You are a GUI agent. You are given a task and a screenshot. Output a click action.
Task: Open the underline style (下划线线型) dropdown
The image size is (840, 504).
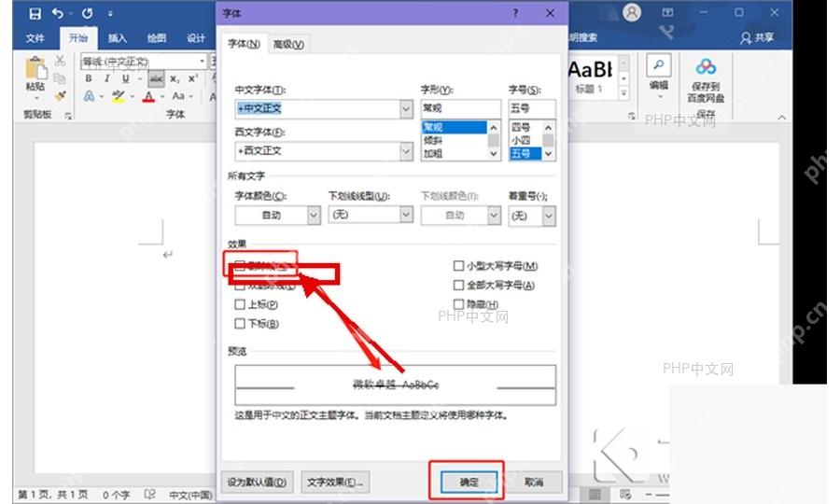(407, 215)
